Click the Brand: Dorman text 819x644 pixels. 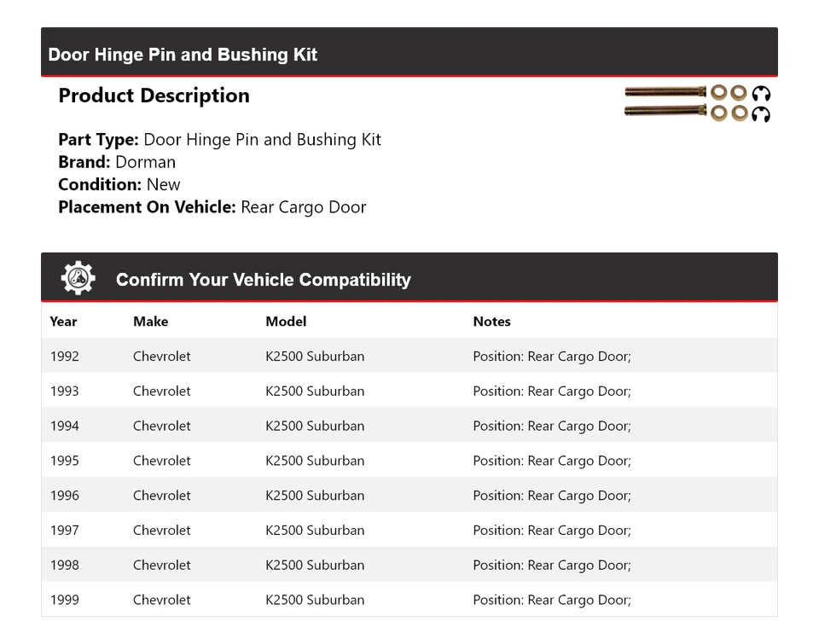tap(117, 162)
